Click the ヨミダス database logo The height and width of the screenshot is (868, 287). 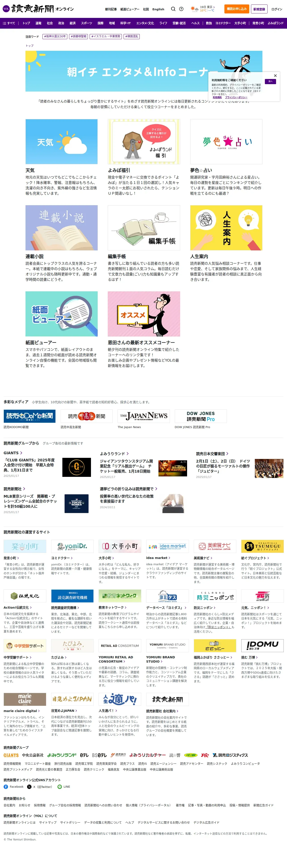click(x=167, y=596)
